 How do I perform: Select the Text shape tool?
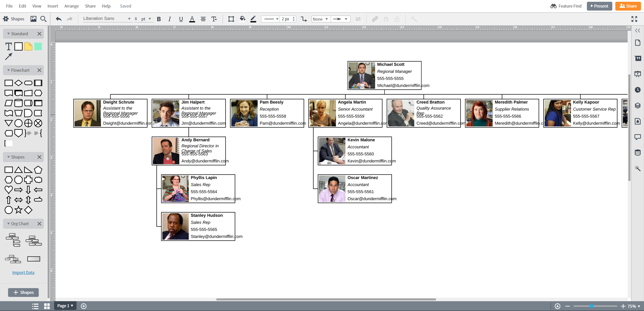click(9, 46)
